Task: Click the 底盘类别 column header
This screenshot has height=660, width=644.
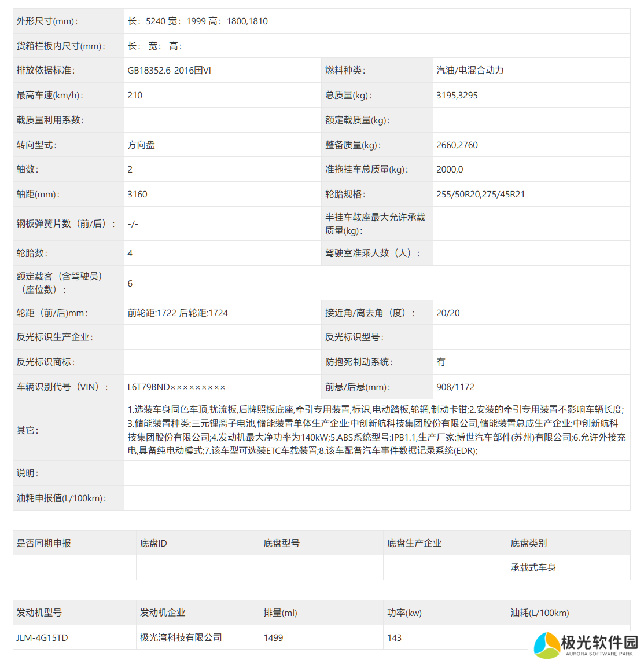Action: [528, 543]
